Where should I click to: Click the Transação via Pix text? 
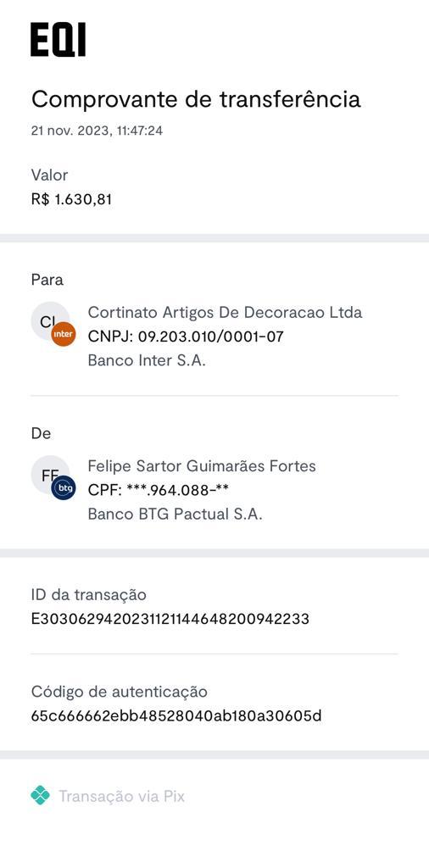[122, 797]
